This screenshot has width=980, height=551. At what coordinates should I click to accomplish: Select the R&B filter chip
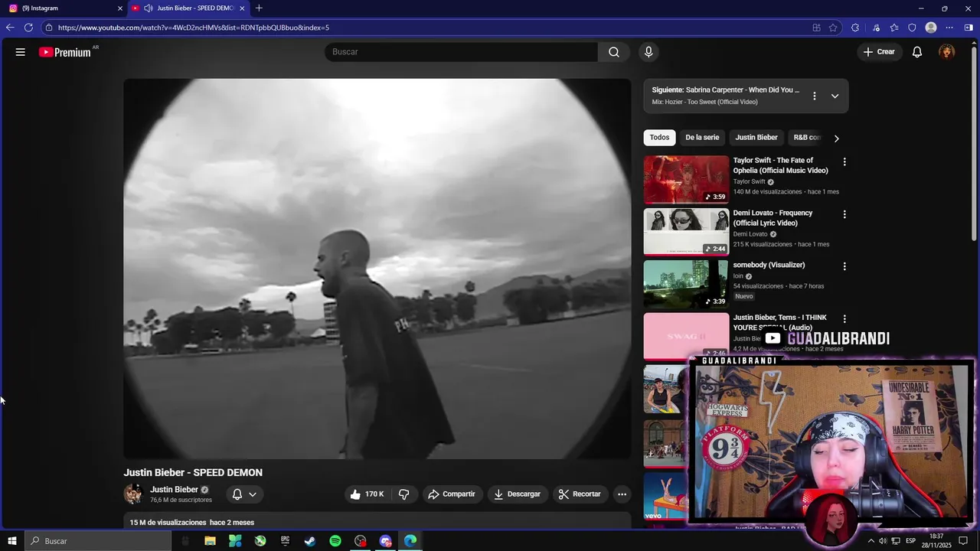click(807, 138)
